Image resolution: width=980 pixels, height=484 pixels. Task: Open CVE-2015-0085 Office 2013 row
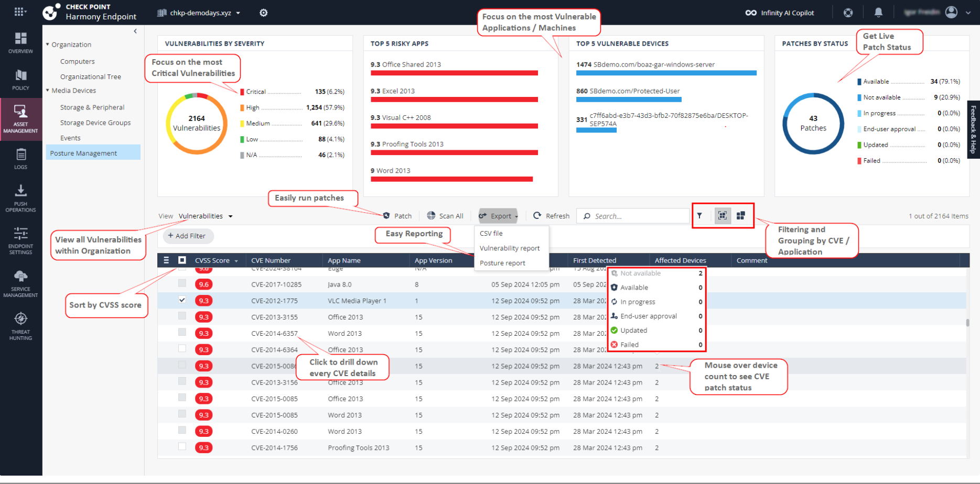(562, 399)
